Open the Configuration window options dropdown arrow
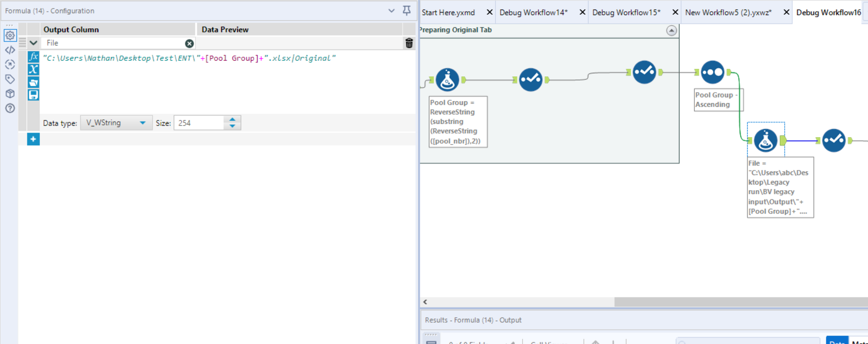Image resolution: width=868 pixels, height=344 pixels. point(392,11)
